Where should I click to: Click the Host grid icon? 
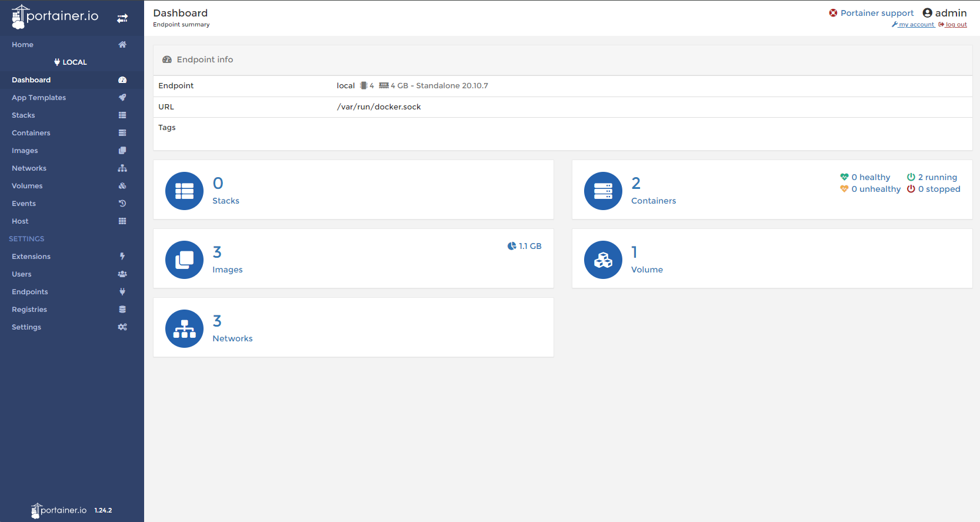pos(122,221)
